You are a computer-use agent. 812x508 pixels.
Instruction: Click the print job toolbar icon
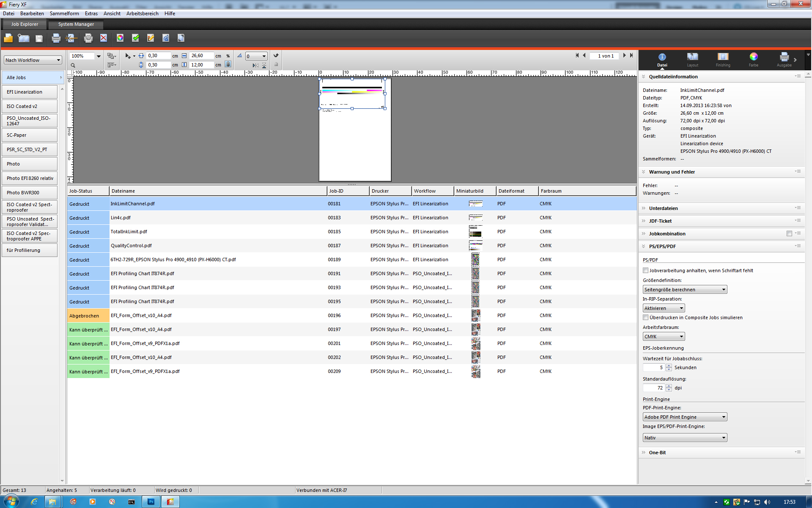(56, 39)
